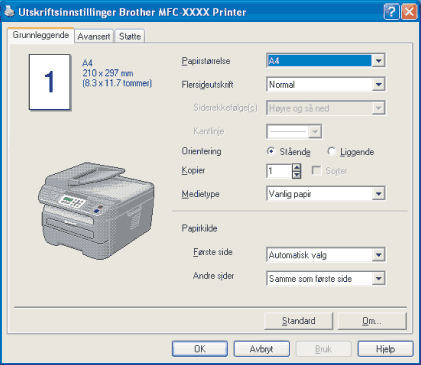Click the Om... button

click(372, 321)
